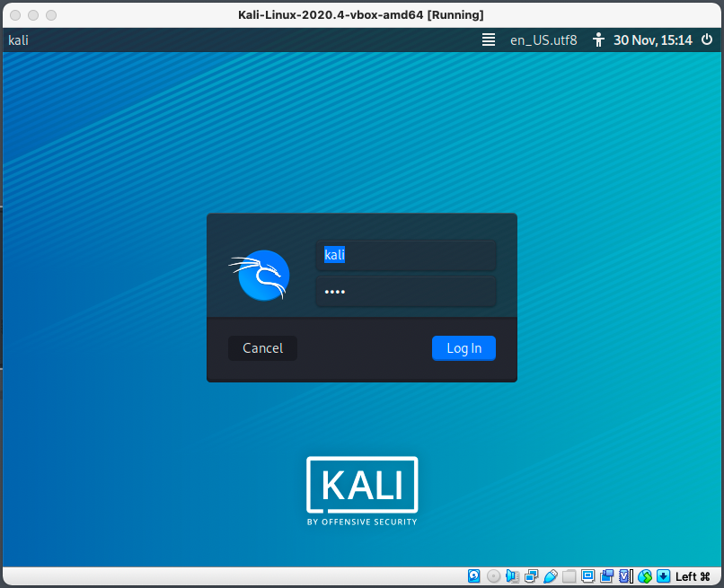Open the en_US.utf8 language selector

[x=543, y=40]
